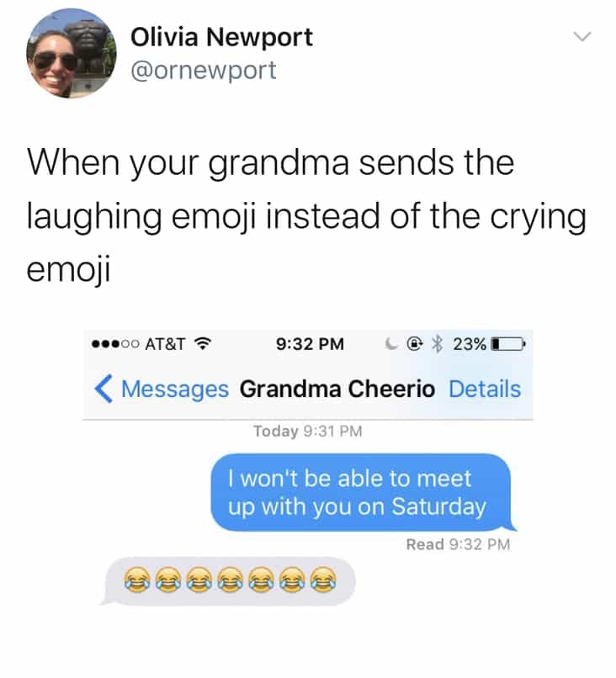Select the blue Saturday message bubble
616x678 pixels.
click(363, 492)
